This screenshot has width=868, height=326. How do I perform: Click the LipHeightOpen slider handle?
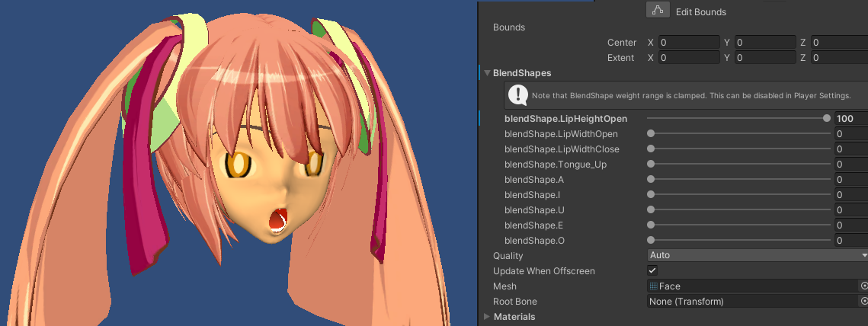[x=827, y=118]
